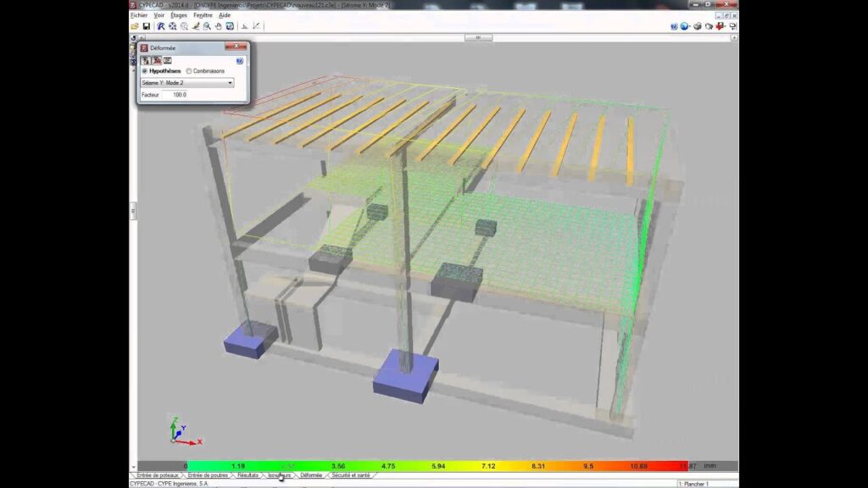Screen dimensions: 868x488
Task: Click the blue help icon in the Déformée dialog
Action: pyautogui.click(x=240, y=60)
